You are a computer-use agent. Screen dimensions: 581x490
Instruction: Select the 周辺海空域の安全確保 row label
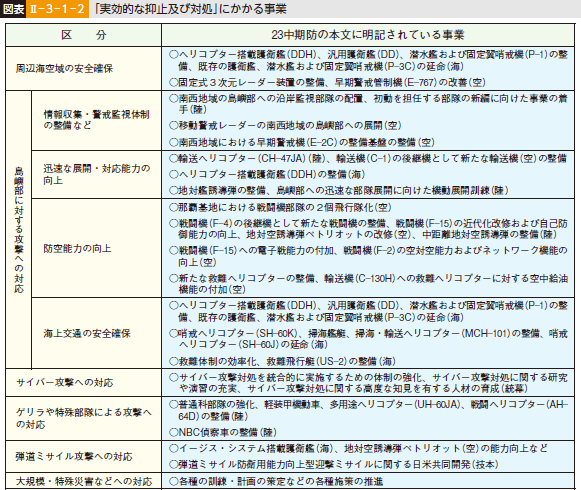tap(64, 69)
